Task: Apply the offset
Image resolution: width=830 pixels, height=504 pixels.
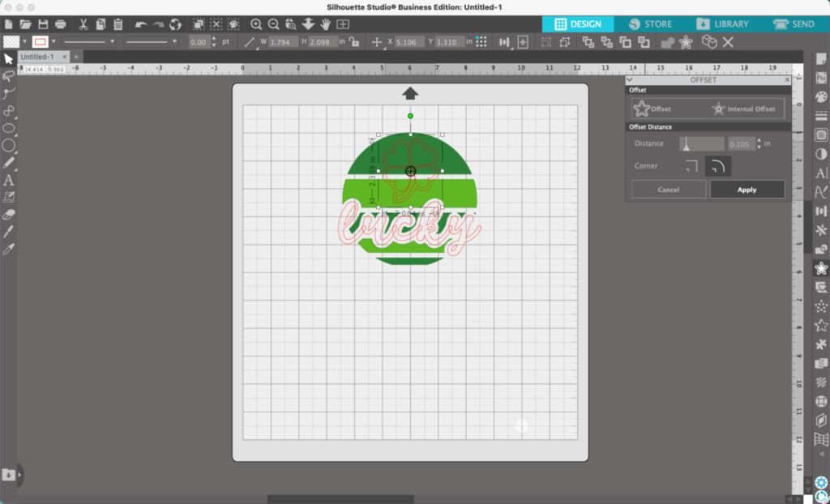Action: point(747,190)
